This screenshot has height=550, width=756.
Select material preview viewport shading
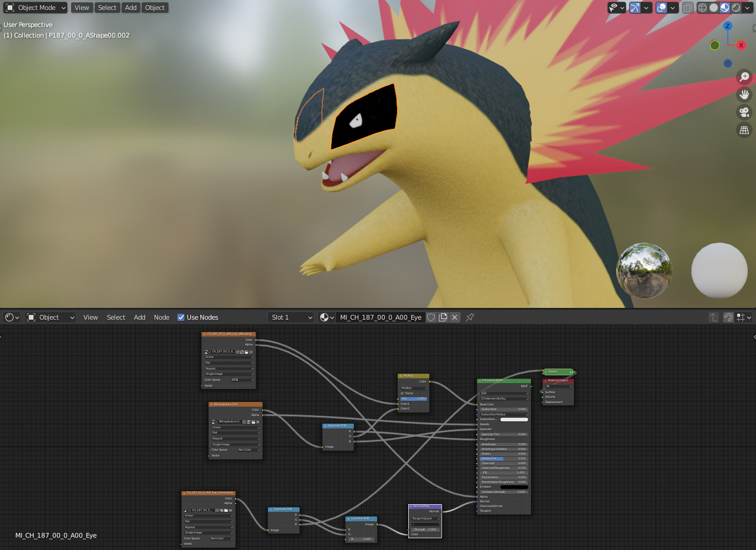point(725,8)
